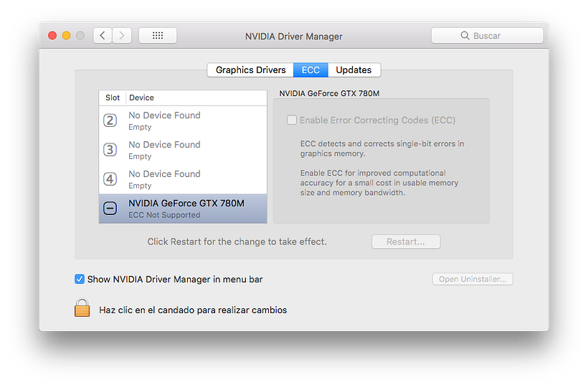
Task: Select the slot 2 'No Device Found' text
Action: [164, 115]
